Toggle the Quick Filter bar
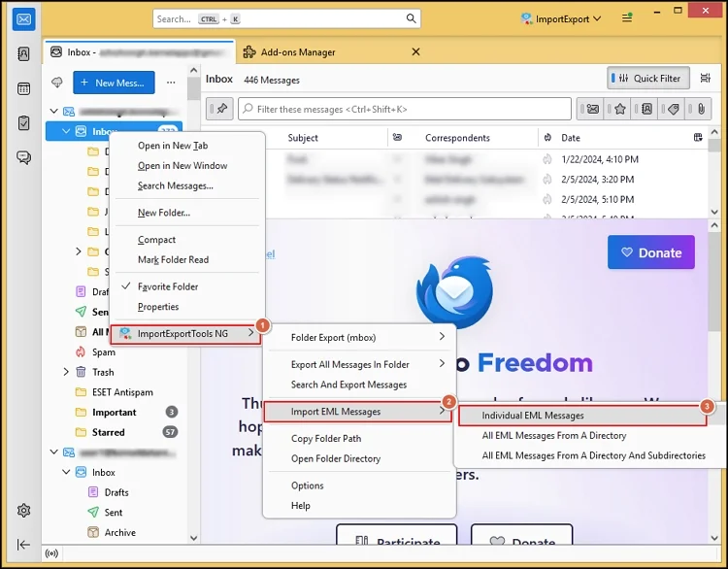728x569 pixels. [x=648, y=78]
